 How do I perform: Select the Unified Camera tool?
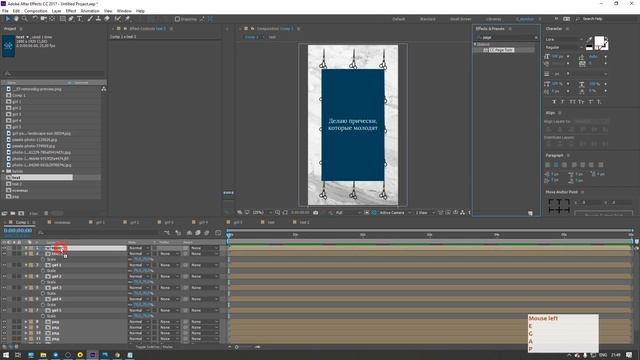pyautogui.click(x=43, y=19)
